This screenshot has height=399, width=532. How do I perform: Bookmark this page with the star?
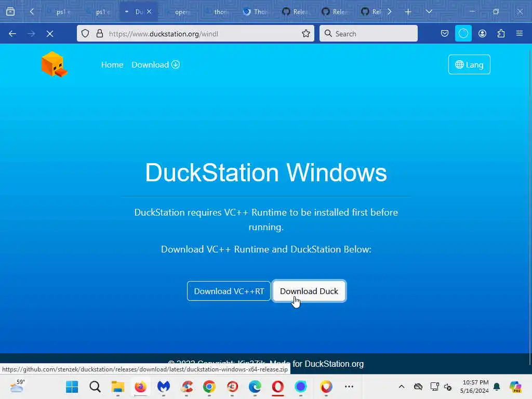click(305, 34)
